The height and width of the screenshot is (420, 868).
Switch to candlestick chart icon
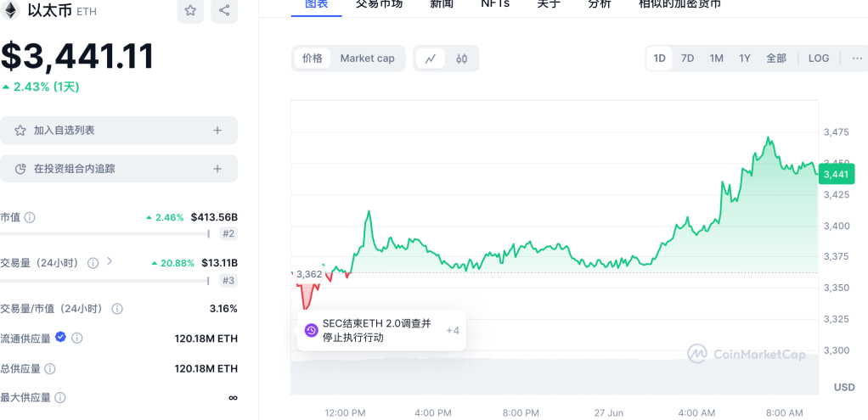(462, 59)
